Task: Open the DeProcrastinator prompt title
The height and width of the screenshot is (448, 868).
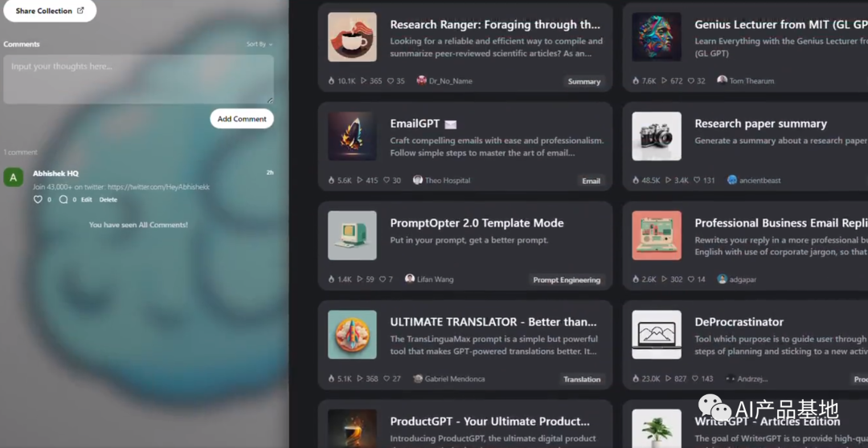Action: click(x=739, y=322)
